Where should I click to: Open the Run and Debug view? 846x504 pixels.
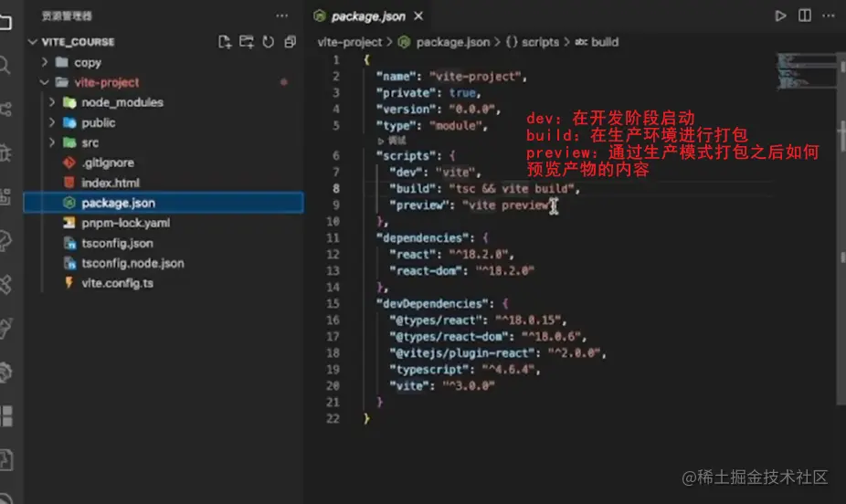pos(5,153)
